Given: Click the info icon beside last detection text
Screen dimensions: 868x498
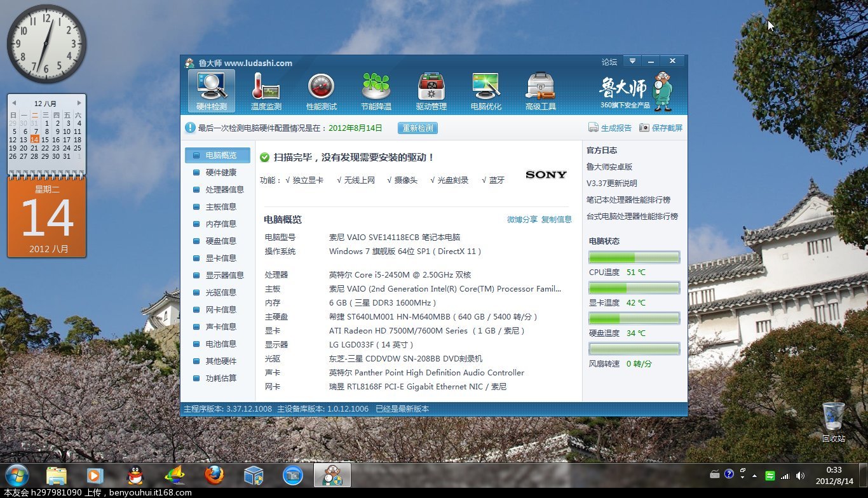Looking at the screenshot, I should tap(190, 128).
